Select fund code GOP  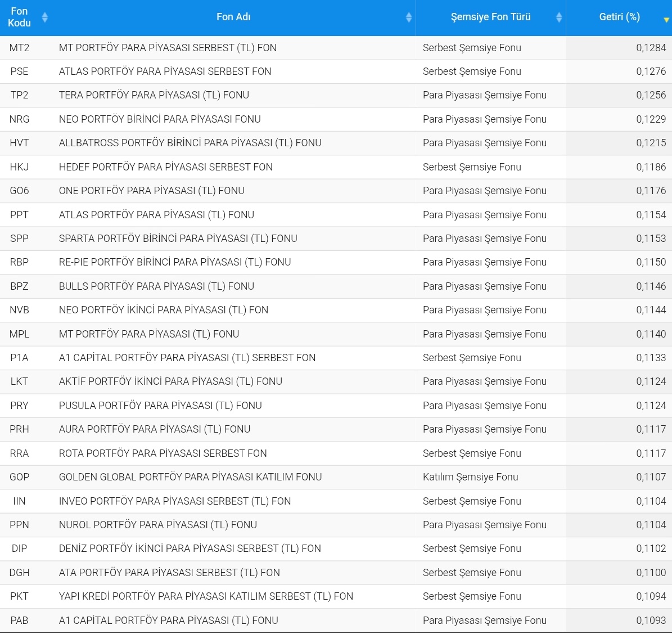[19, 476]
